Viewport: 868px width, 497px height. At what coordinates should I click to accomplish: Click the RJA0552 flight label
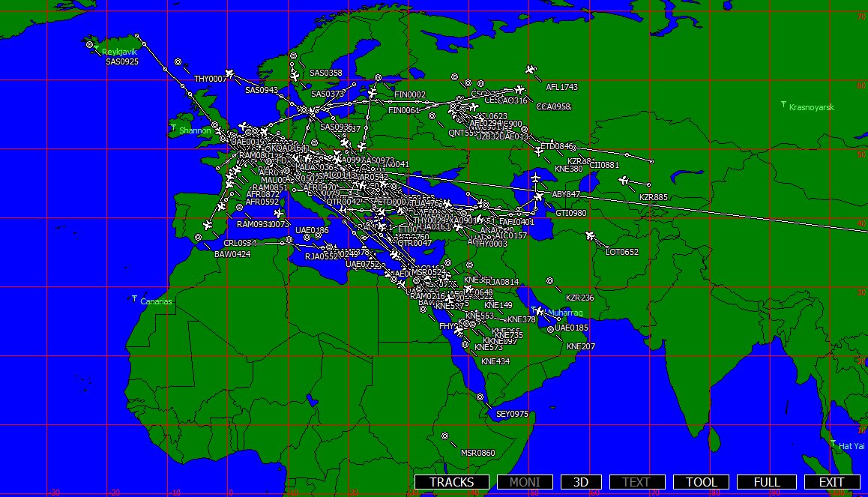pos(322,256)
